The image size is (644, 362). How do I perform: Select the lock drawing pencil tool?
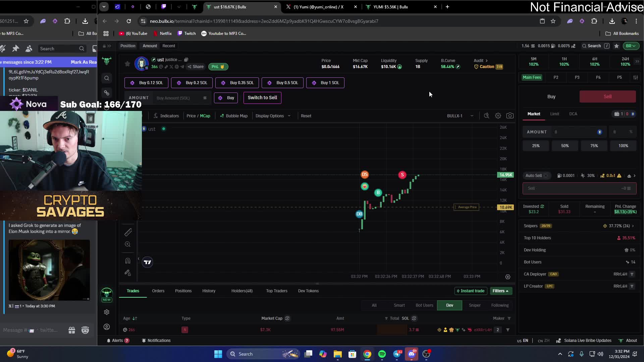(128, 273)
